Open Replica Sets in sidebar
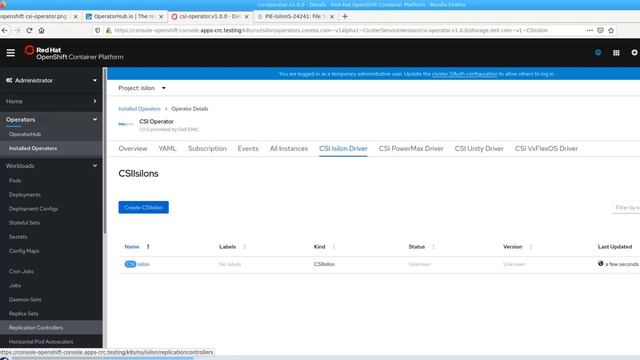Viewport: 640px width, 360px height. click(x=24, y=314)
